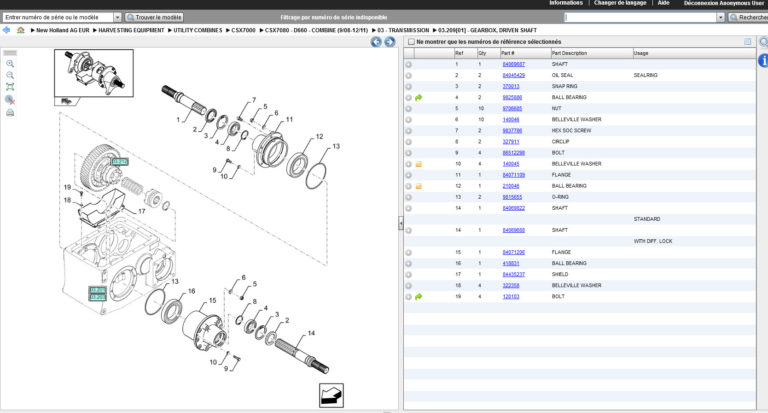768x413 pixels.
Task: Click green arrow icon on Ref 4 row
Action: pos(419,97)
